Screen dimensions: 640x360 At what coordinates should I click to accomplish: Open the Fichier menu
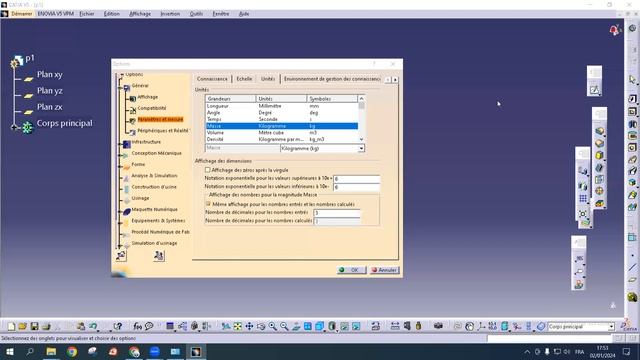click(87, 13)
